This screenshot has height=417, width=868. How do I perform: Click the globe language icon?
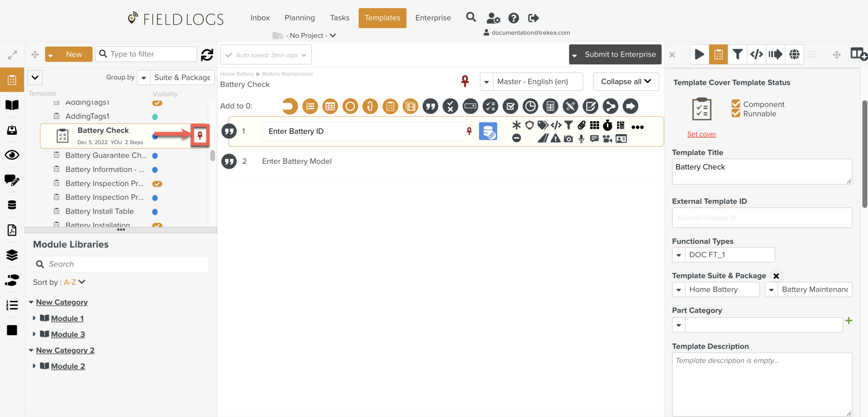click(794, 54)
